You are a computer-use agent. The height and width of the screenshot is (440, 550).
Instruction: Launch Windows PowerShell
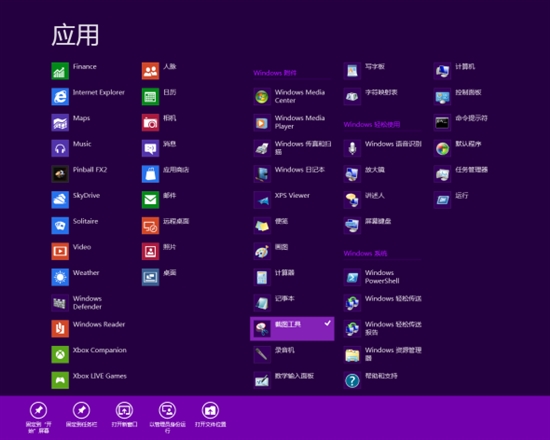(x=372, y=277)
